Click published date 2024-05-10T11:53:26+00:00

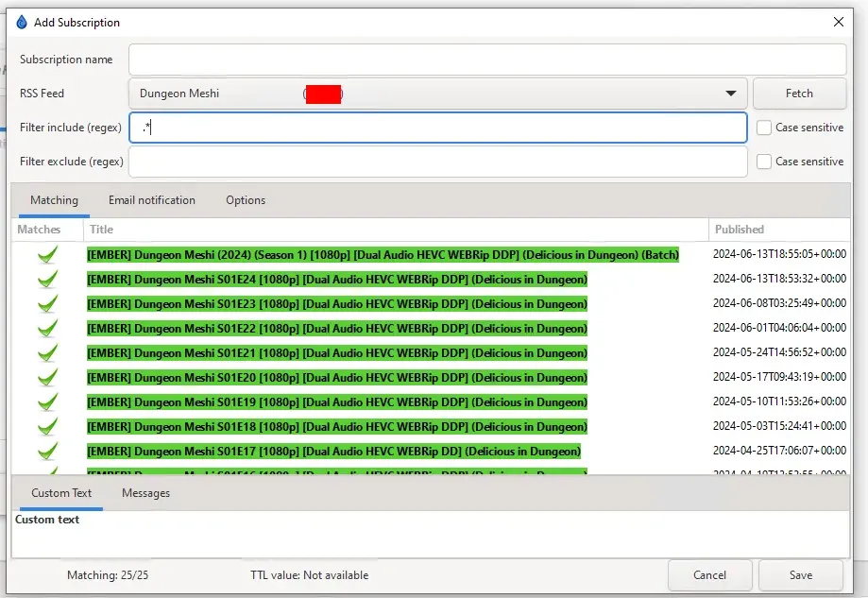click(x=779, y=402)
